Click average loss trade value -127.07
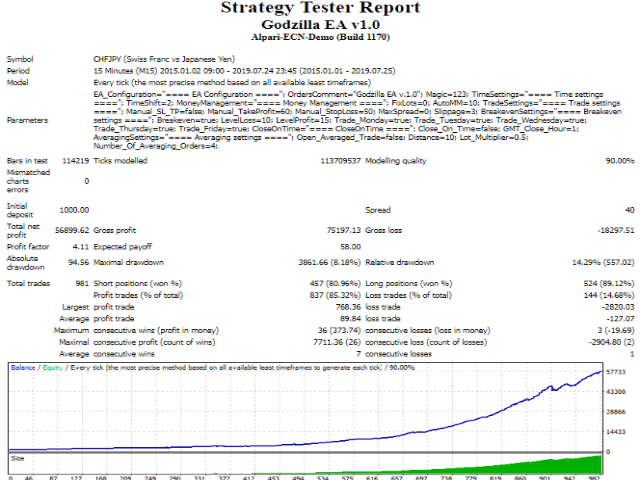 click(x=620, y=319)
